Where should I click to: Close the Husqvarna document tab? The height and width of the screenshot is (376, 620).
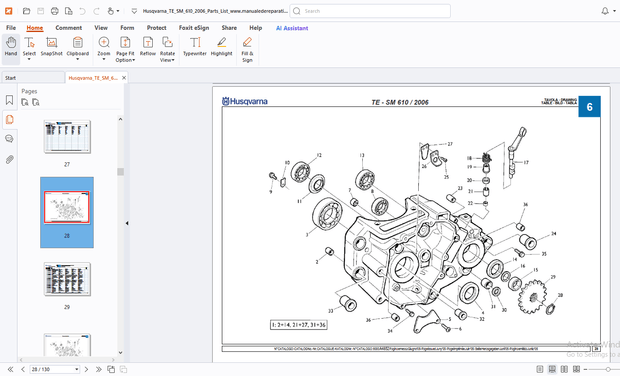click(124, 78)
